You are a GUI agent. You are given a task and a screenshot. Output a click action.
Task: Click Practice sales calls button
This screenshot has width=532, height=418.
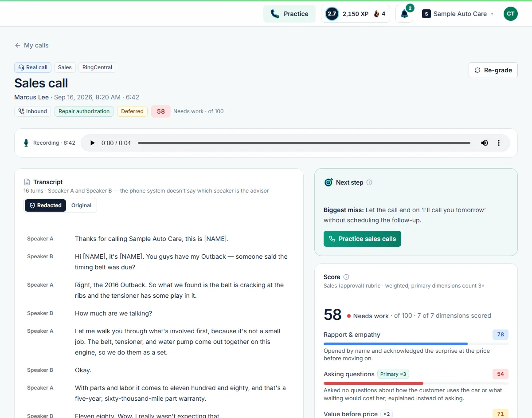pos(362,239)
